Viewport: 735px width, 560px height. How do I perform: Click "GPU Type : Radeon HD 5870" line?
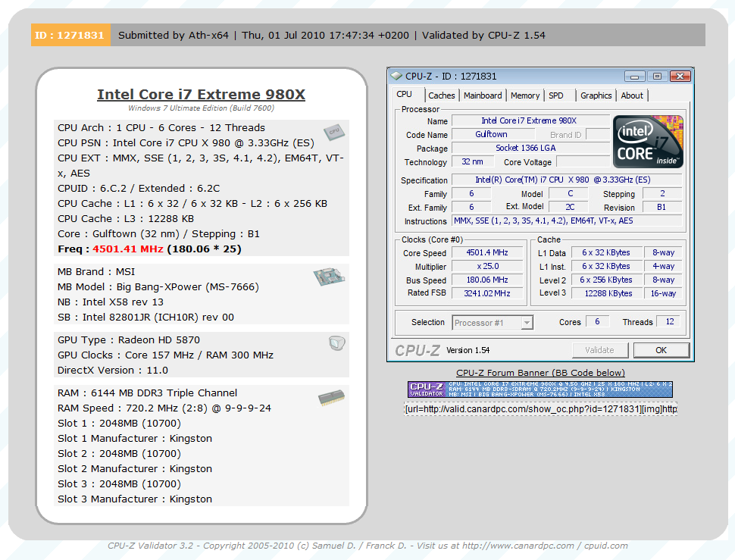click(x=129, y=339)
